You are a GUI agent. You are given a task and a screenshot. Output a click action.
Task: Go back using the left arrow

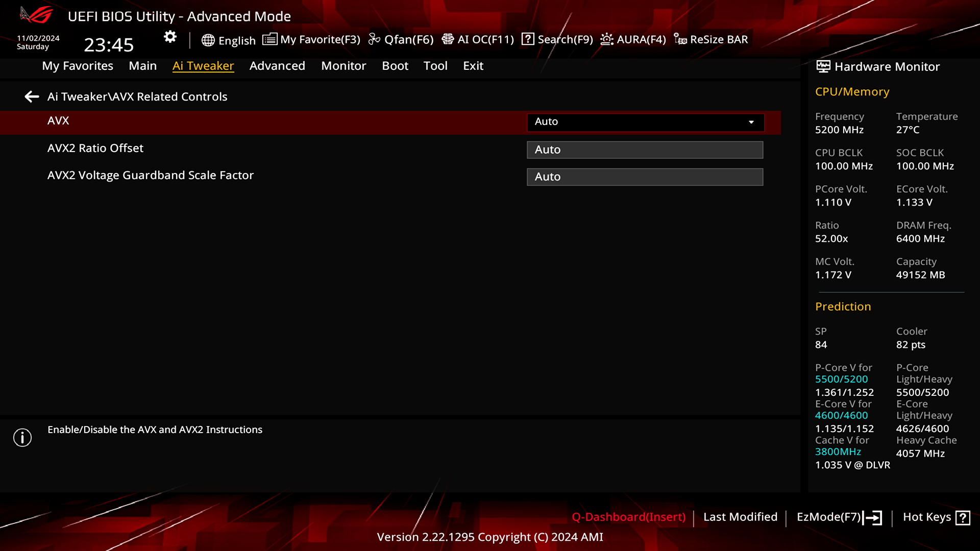pos(32,96)
